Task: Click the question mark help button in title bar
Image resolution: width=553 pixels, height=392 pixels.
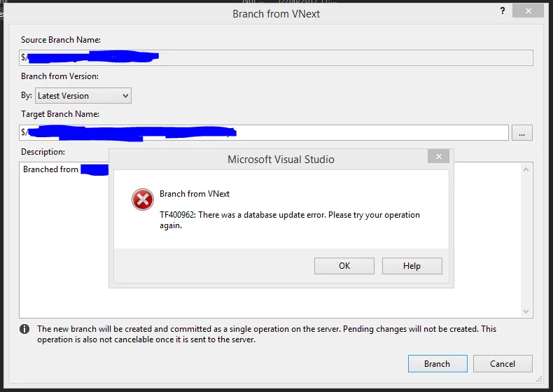Action: point(503,10)
